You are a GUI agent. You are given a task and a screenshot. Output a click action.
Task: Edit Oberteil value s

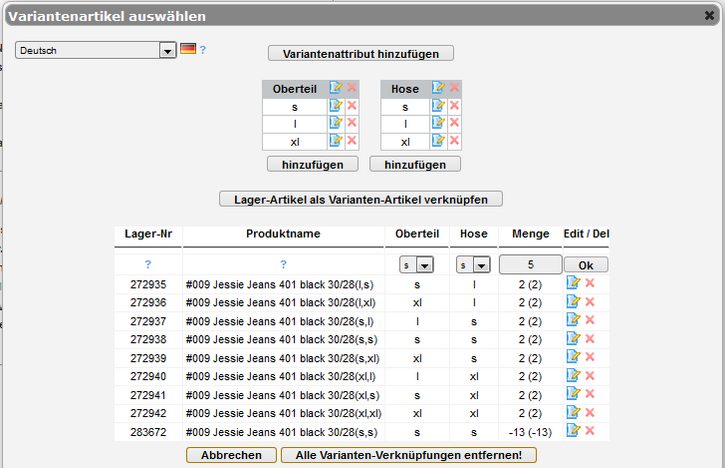coord(336,106)
